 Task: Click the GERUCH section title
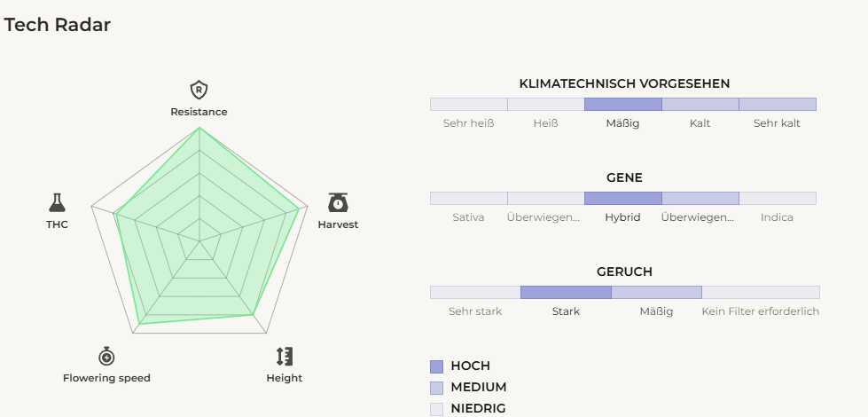(624, 271)
